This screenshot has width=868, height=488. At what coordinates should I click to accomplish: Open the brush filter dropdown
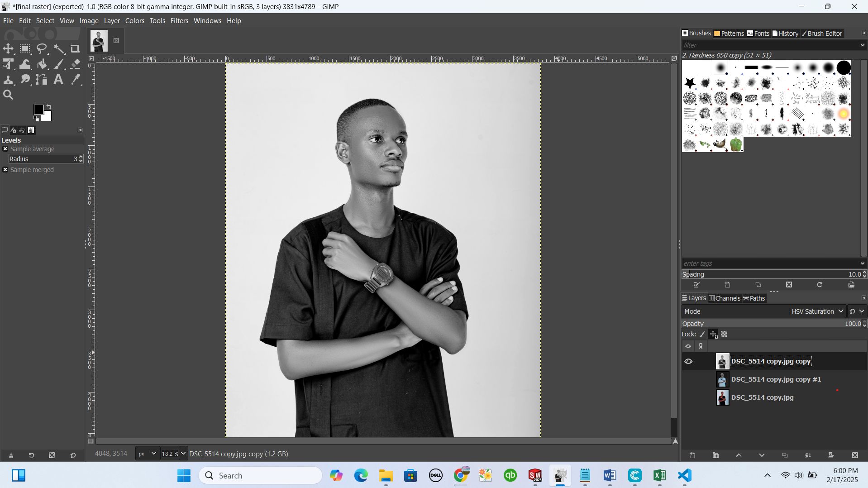point(862,45)
